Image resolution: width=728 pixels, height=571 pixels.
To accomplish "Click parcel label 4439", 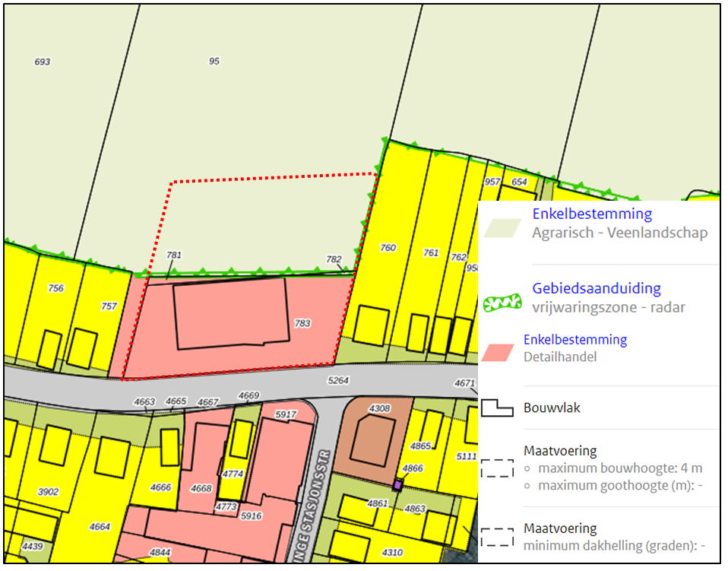I will pyautogui.click(x=33, y=546).
